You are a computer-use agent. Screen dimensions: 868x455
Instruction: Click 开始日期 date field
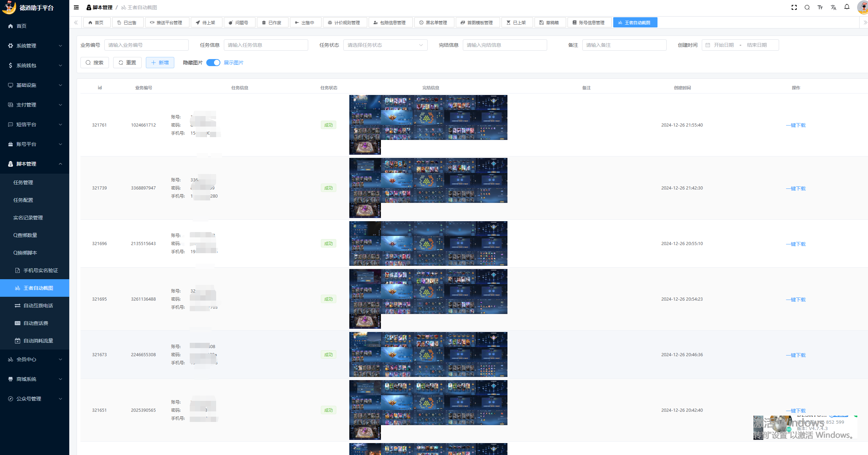724,45
